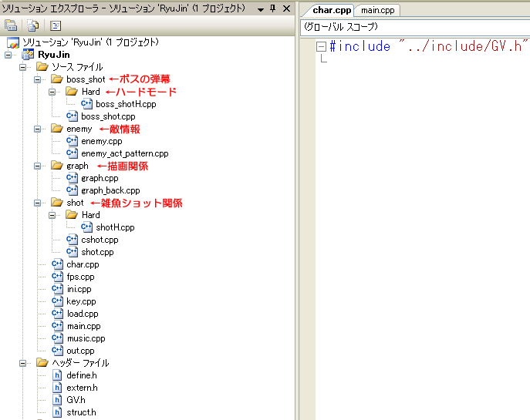530x420 pixels.
Task: Close the Solution Explorer panel
Action: coord(287,8)
